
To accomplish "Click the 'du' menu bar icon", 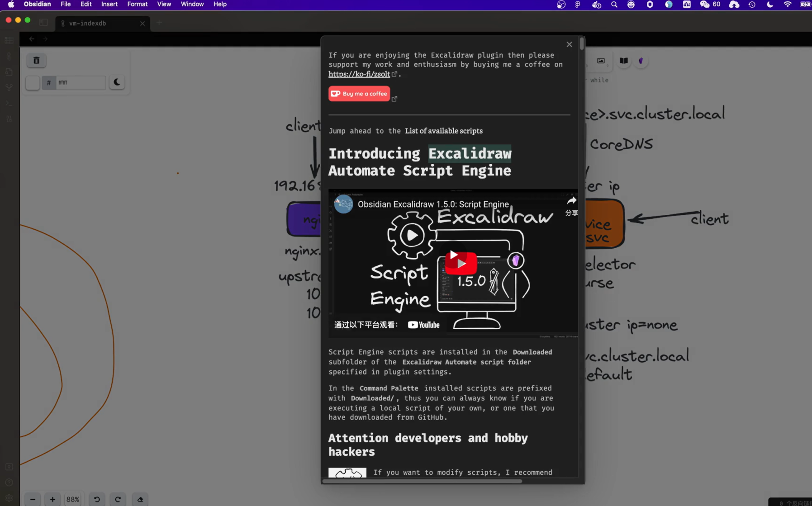I will click(x=687, y=5).
